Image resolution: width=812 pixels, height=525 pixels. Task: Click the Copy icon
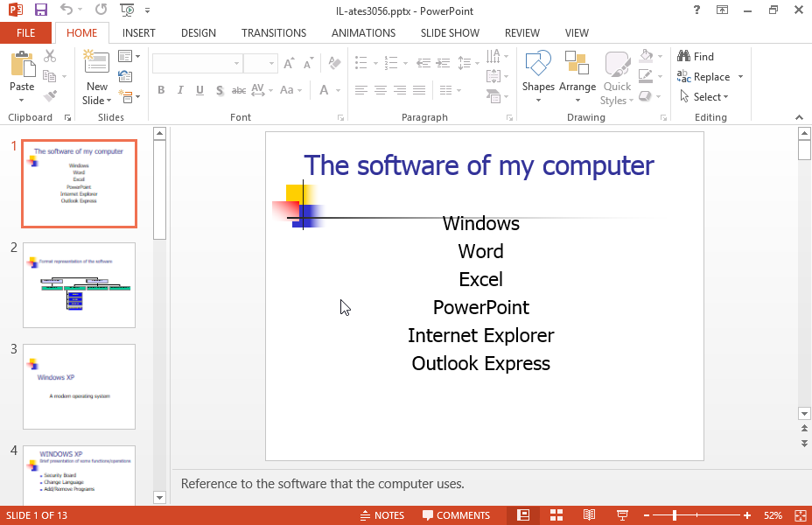[x=50, y=76]
